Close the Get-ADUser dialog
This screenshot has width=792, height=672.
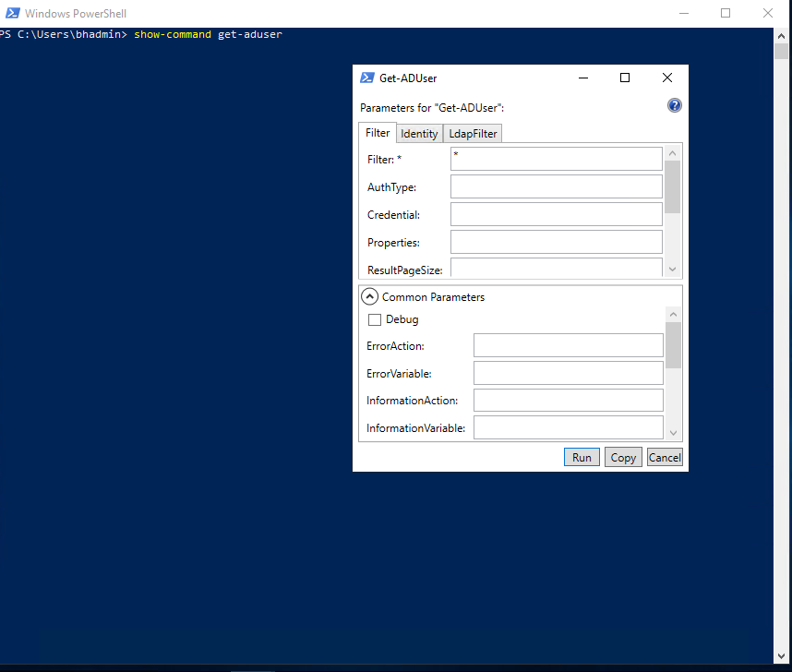(667, 78)
